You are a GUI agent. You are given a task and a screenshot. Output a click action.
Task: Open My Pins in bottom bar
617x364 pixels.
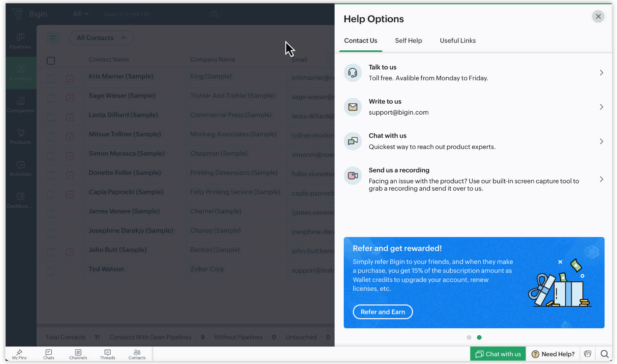[x=19, y=354]
